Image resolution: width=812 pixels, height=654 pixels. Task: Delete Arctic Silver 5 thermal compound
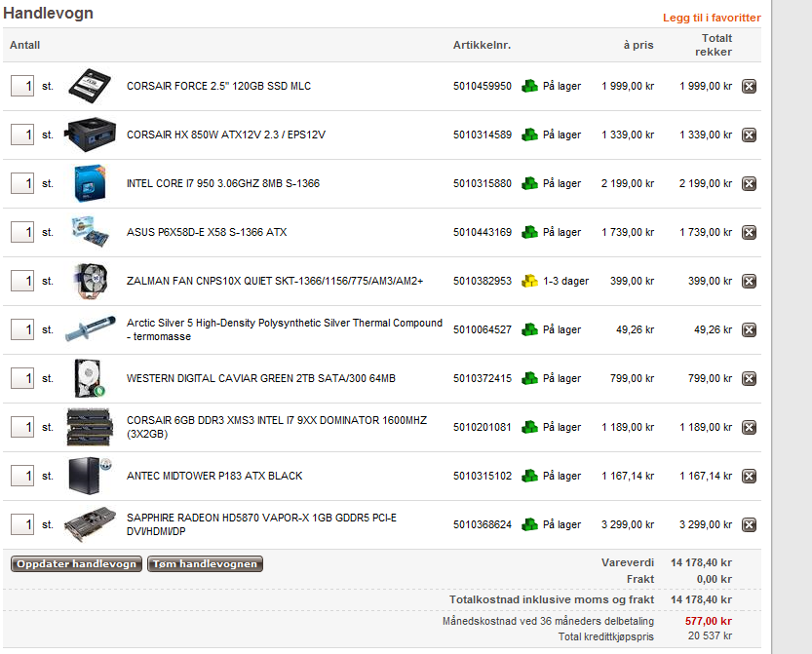pyautogui.click(x=749, y=329)
